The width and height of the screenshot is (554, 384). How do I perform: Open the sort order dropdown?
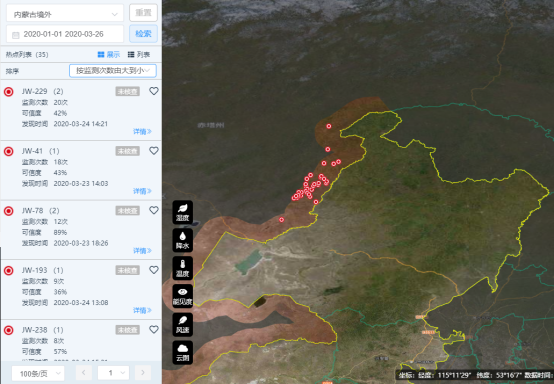coord(113,71)
